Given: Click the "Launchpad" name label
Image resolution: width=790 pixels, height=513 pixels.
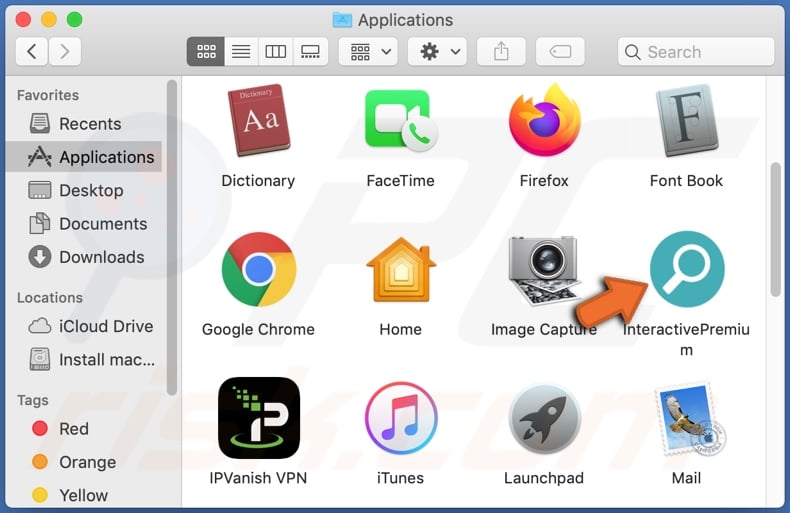Looking at the screenshot, I should 544,478.
